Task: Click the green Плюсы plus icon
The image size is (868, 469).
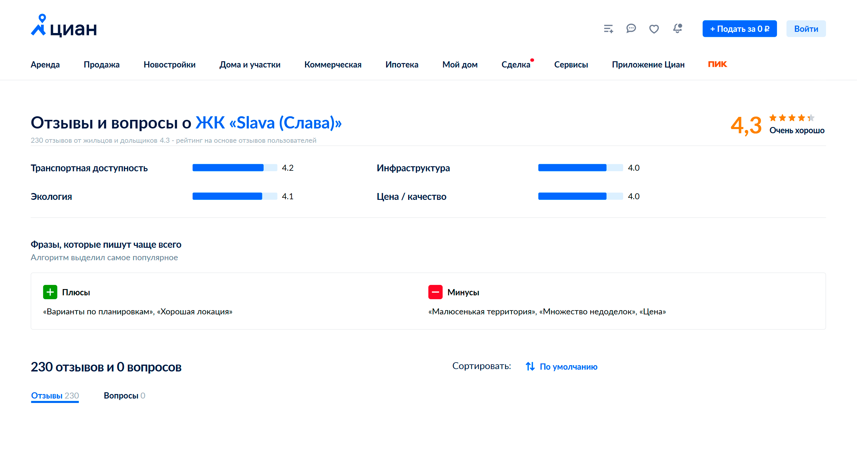Action: point(50,292)
